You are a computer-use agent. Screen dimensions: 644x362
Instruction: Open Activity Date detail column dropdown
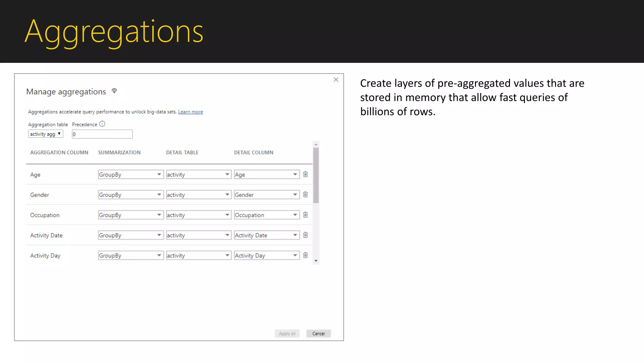pos(267,235)
